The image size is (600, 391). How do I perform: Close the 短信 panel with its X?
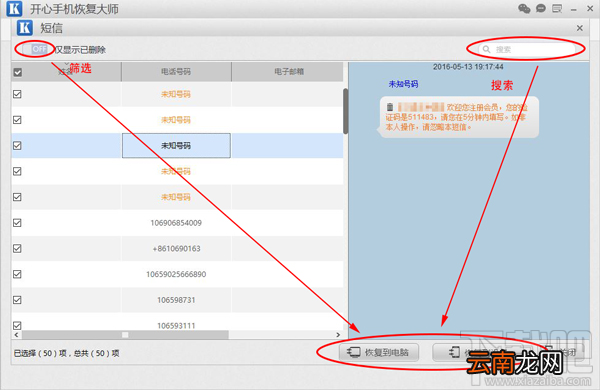click(x=580, y=28)
